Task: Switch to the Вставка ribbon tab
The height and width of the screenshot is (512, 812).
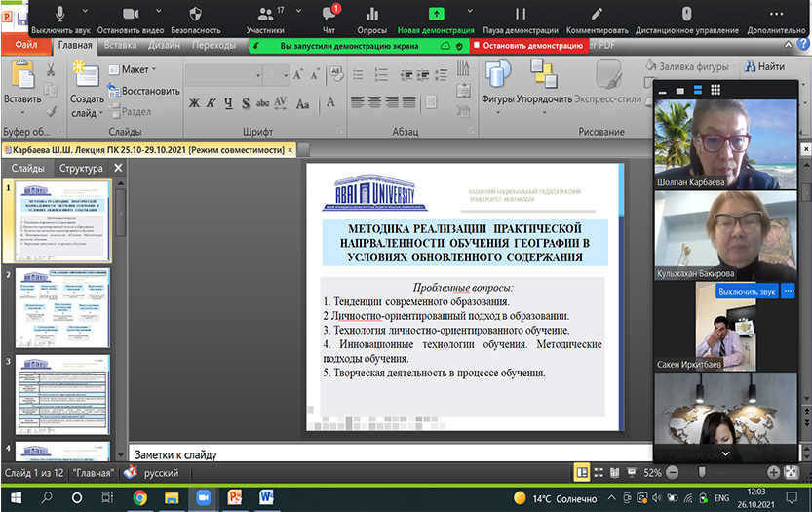Action: (x=120, y=45)
